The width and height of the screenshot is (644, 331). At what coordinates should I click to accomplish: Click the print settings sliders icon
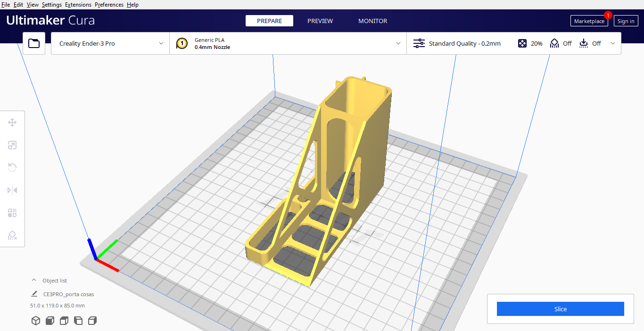tap(419, 43)
